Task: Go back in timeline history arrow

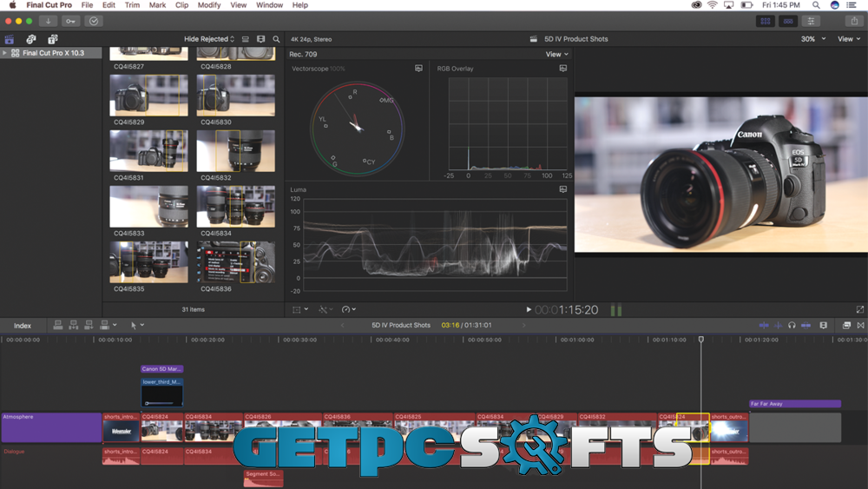Action: coord(342,325)
